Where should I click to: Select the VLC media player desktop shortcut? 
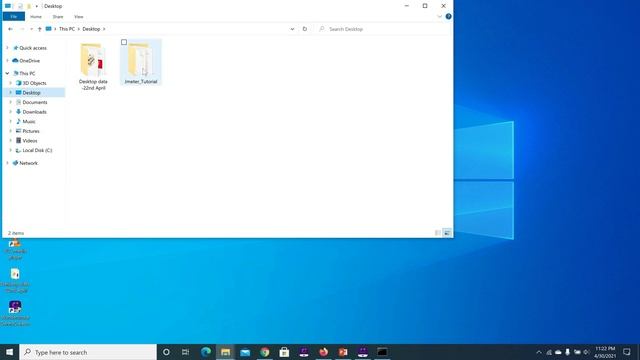16,249
